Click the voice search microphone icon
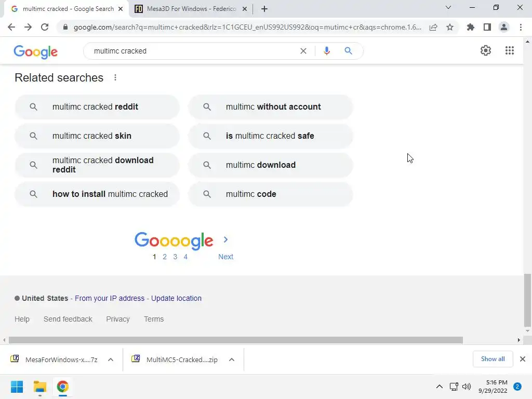532x399 pixels. tap(327, 51)
